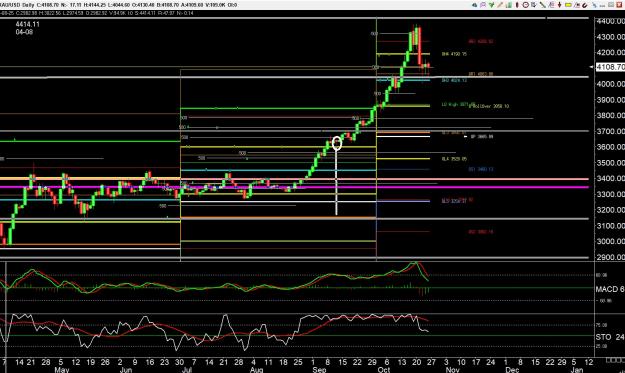The height and width of the screenshot is (373, 625).
Task: Click the green bar chart toolbar icon
Action: coord(509,5)
